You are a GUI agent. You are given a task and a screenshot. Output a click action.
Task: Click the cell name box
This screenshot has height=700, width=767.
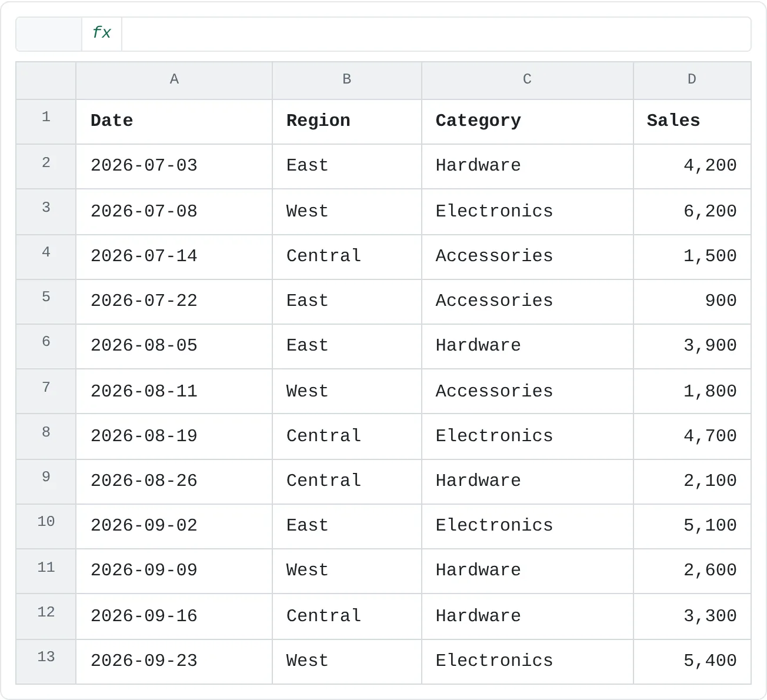(49, 34)
